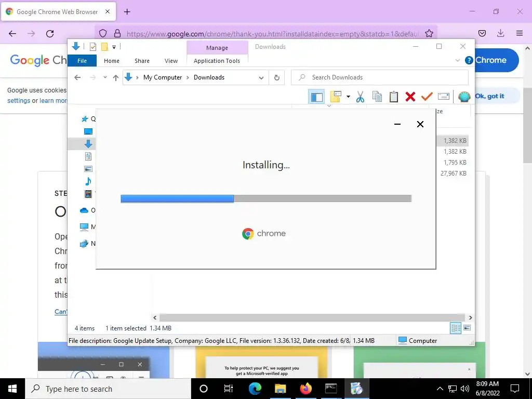Open the Home ribbon tab

112,61
